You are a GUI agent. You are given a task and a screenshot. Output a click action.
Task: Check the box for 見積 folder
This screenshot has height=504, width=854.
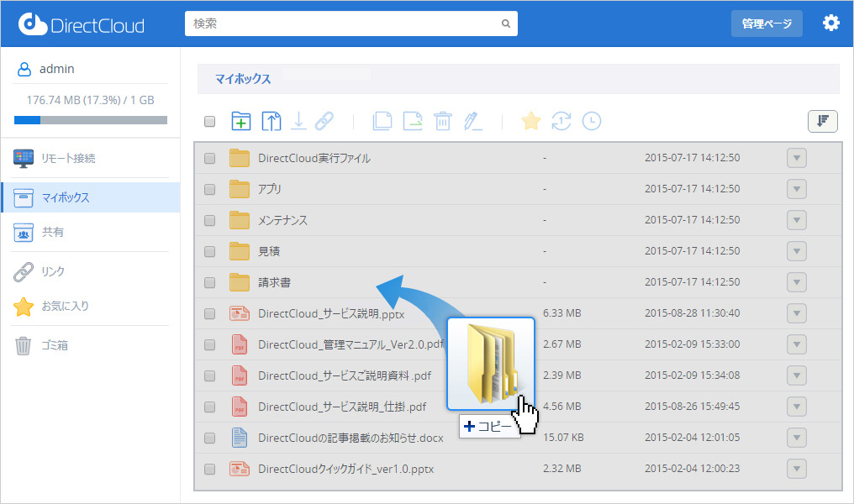[209, 251]
